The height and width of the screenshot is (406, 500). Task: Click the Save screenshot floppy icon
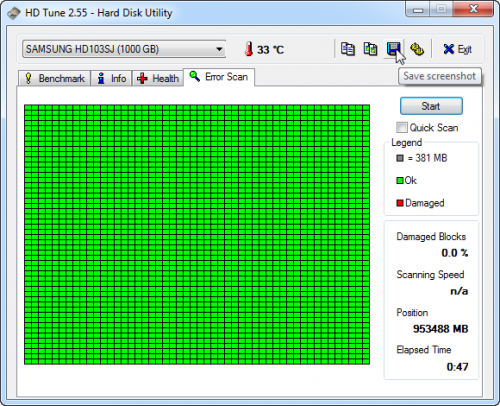pyautogui.click(x=393, y=49)
